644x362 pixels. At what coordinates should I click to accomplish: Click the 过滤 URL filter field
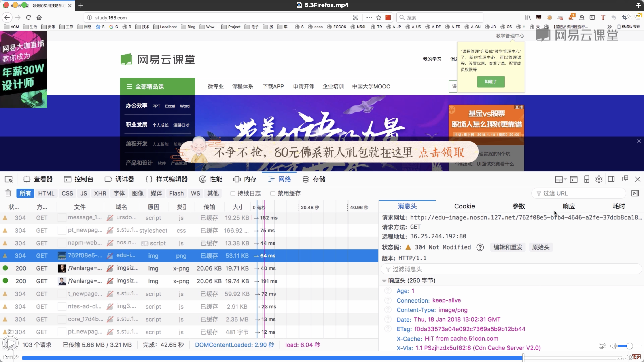point(579,193)
